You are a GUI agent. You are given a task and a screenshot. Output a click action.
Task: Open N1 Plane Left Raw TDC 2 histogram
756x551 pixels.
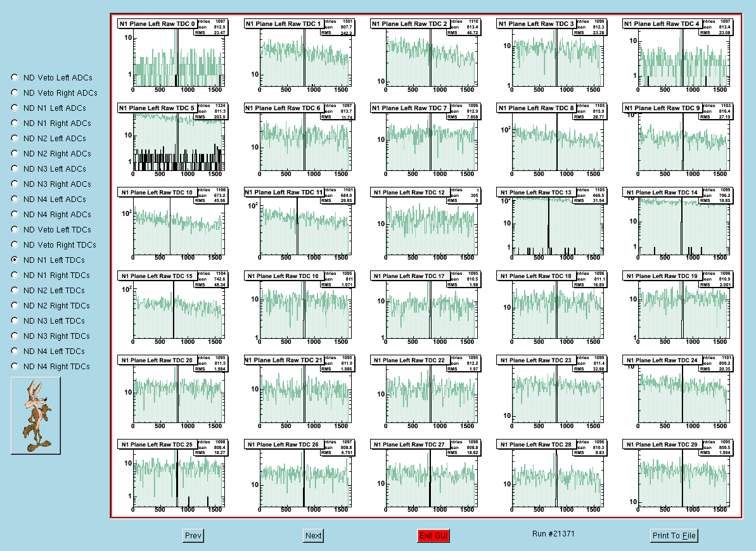coord(425,56)
